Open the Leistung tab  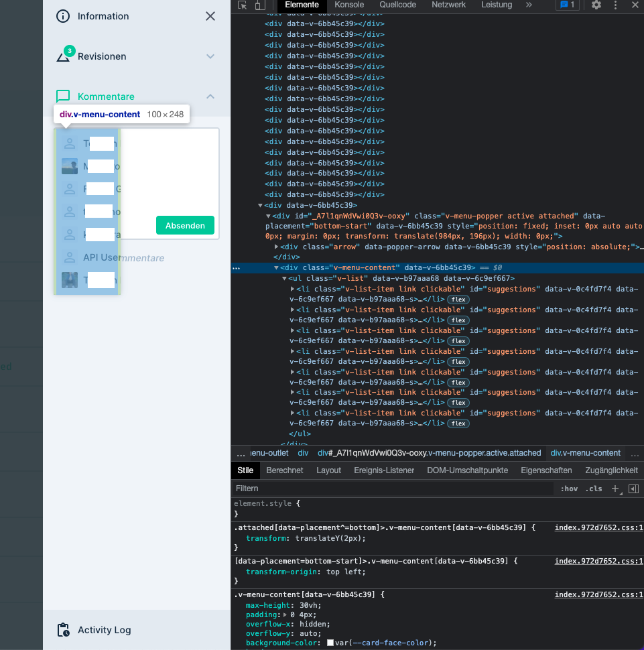(497, 5)
